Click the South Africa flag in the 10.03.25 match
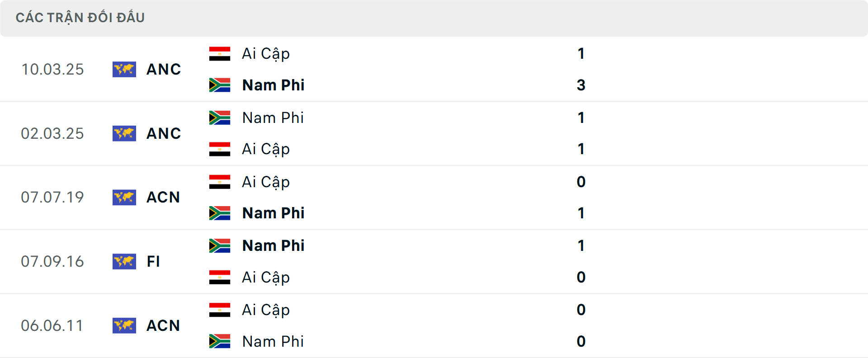Image resolution: width=868 pixels, height=358 pixels. 220,85
